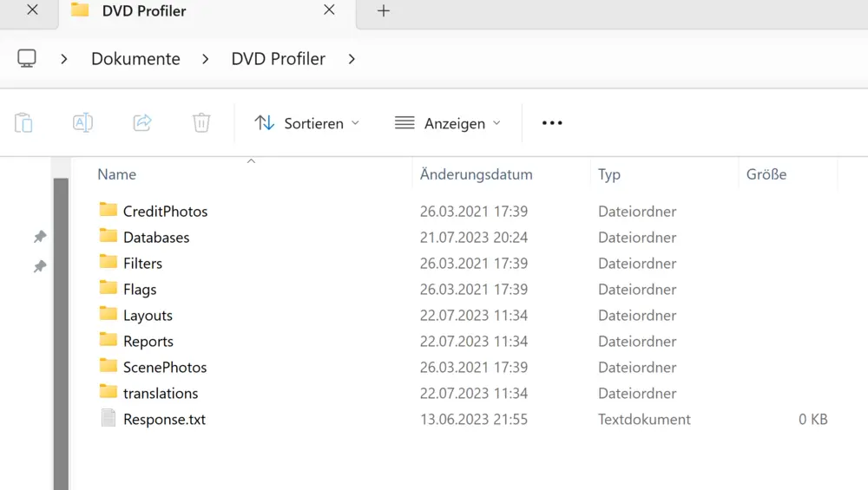
Task: Click date 26.03.2021 17:39 of Flags
Action: (473, 290)
